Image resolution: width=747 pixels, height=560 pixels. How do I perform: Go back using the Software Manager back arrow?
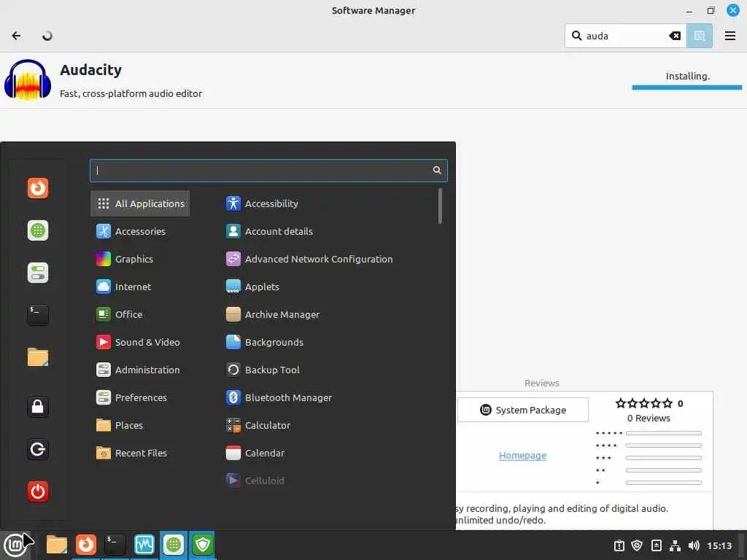(16, 36)
